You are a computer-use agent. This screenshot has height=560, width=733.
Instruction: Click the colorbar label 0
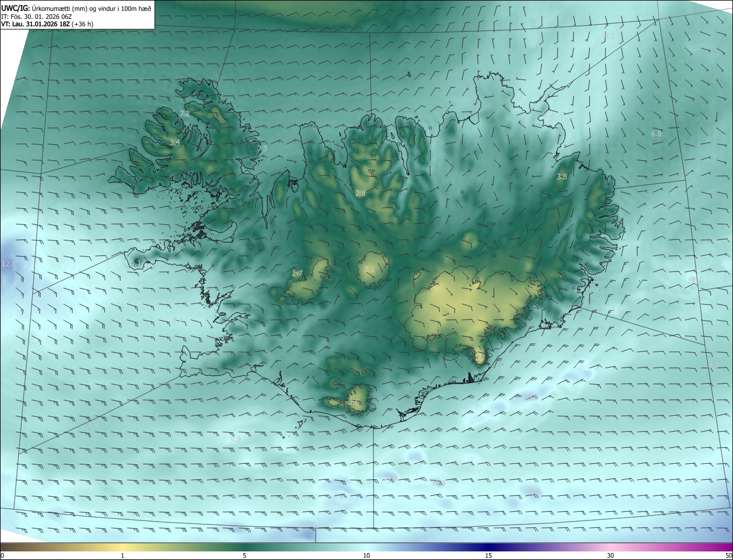coord(2,555)
